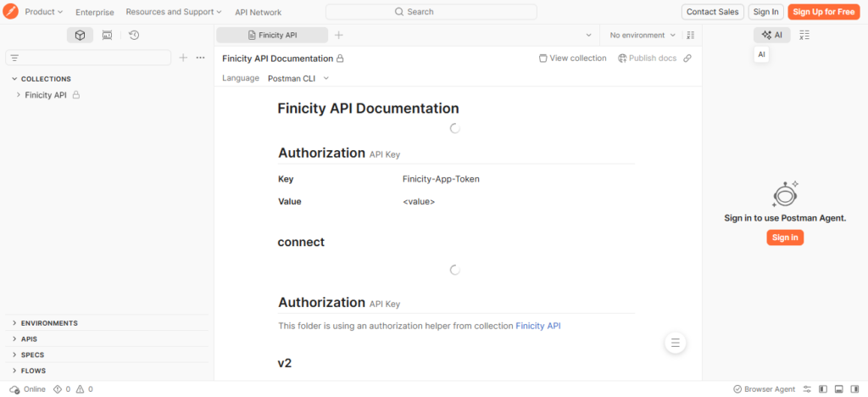Click the Finicity API Documentation main heading

pyautogui.click(x=368, y=108)
